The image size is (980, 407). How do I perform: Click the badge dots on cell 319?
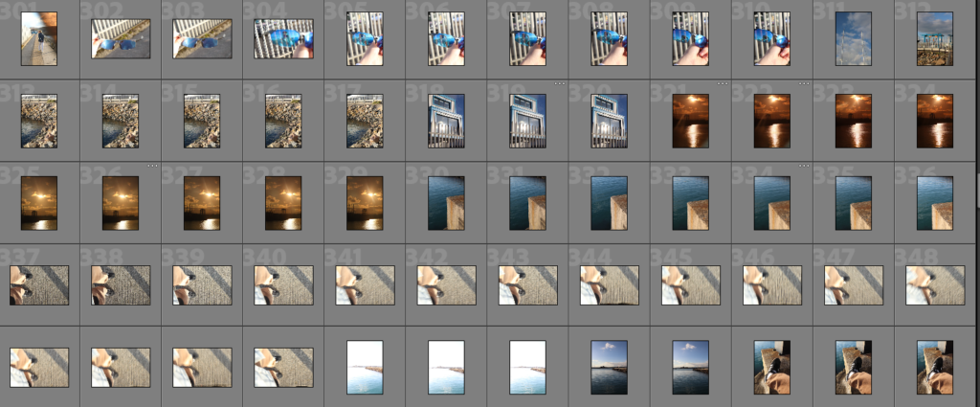pos(559,84)
